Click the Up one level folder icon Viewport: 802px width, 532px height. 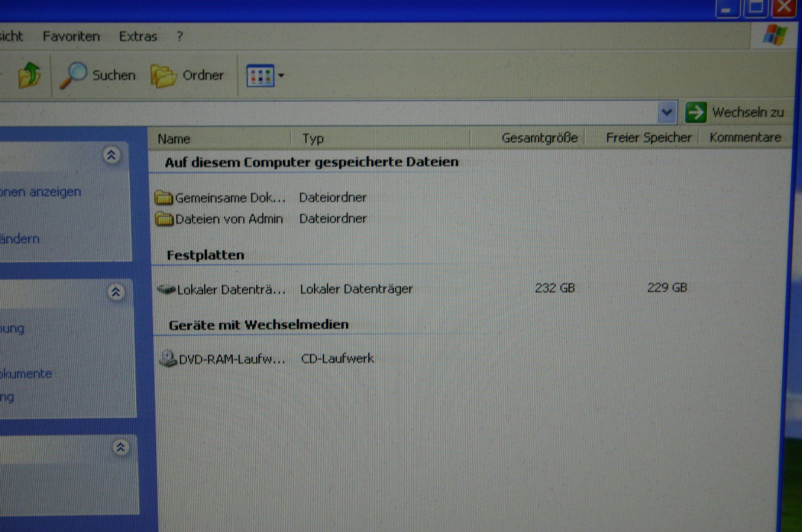tap(29, 74)
